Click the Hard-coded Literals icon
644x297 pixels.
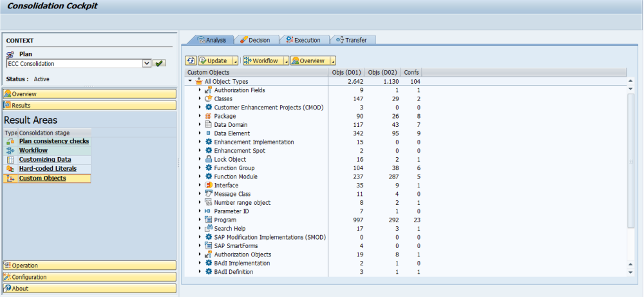click(10, 169)
